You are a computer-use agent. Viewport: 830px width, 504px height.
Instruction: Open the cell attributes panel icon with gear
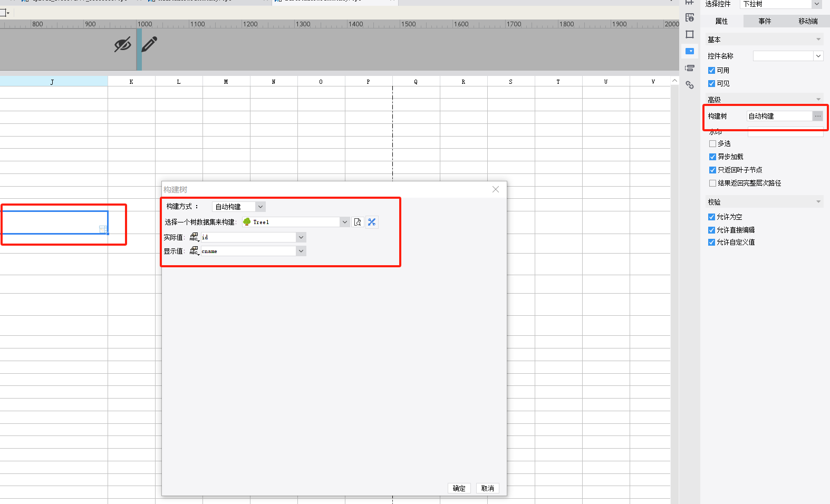[690, 17]
